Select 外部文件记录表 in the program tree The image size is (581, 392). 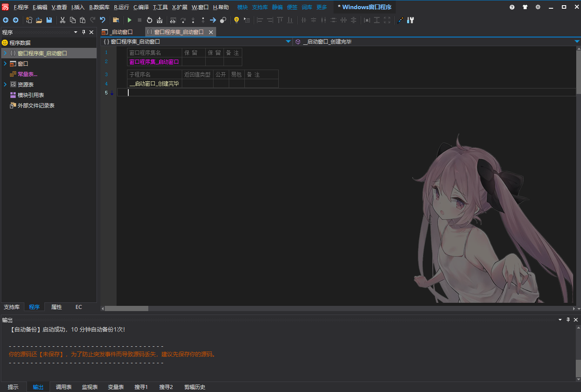pyautogui.click(x=36, y=105)
